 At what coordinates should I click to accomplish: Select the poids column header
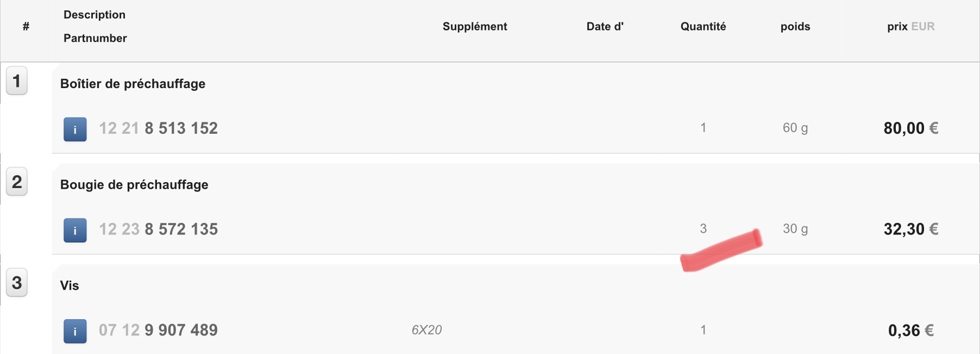[795, 27]
